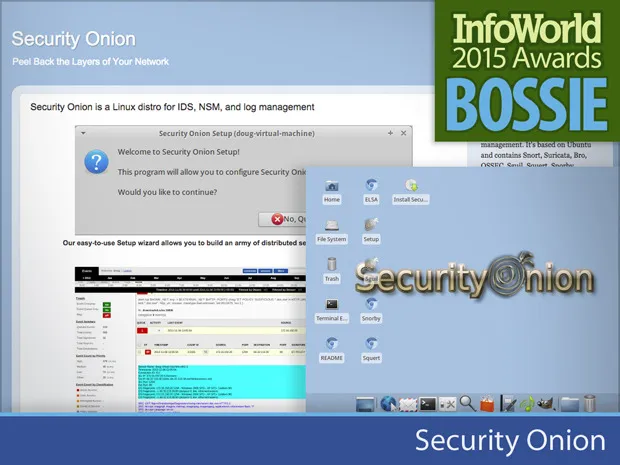
Task: Tick the checkbox in the Squert event row
Action: tap(139, 352)
